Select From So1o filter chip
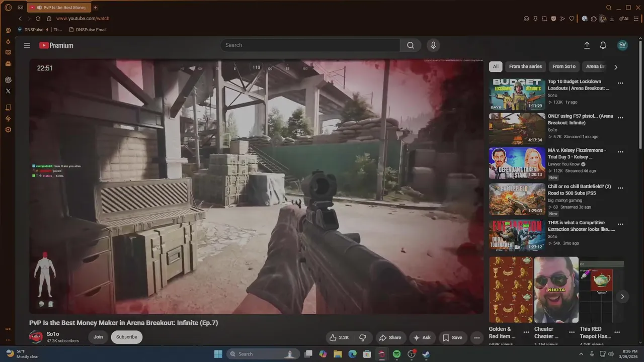The height and width of the screenshot is (362, 644). click(563, 66)
